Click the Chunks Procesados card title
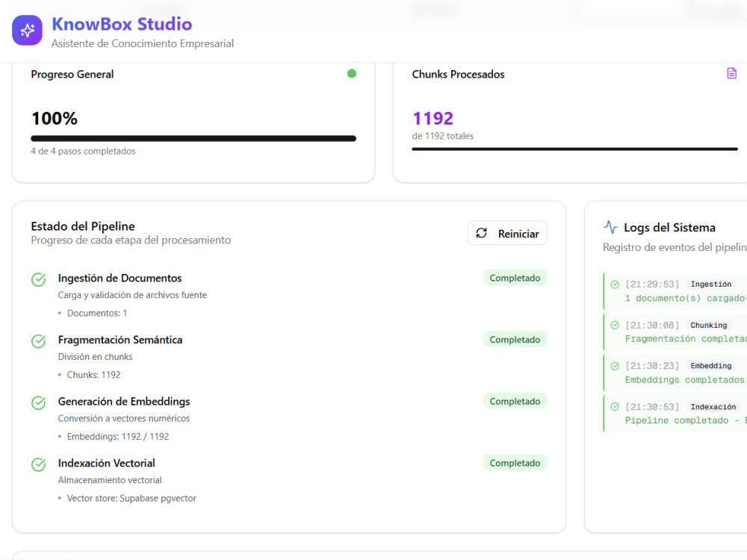 [459, 74]
